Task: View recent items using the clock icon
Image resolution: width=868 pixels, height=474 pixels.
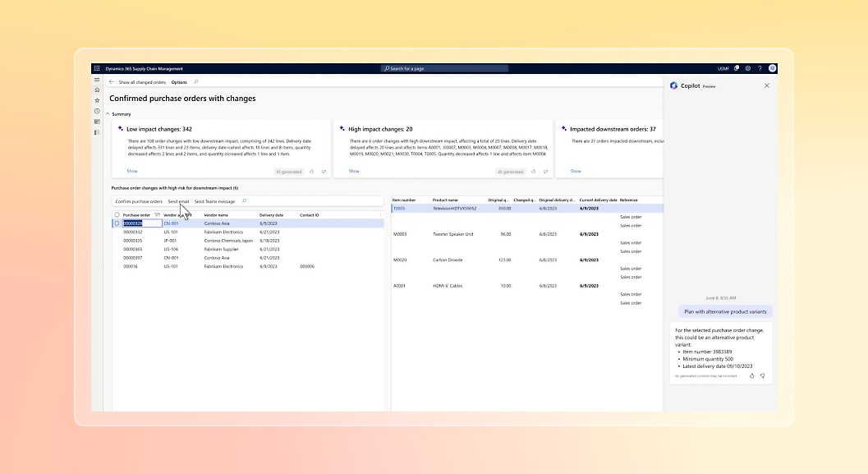Action: (x=97, y=110)
